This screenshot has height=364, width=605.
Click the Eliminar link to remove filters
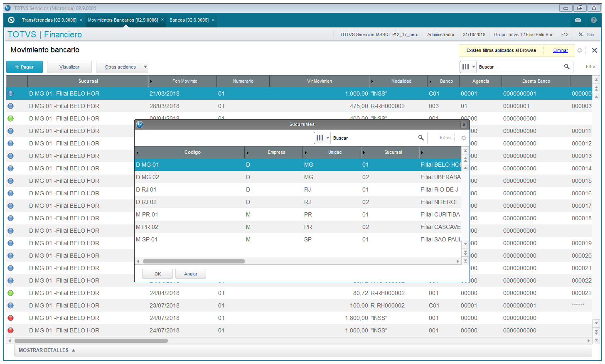[561, 50]
